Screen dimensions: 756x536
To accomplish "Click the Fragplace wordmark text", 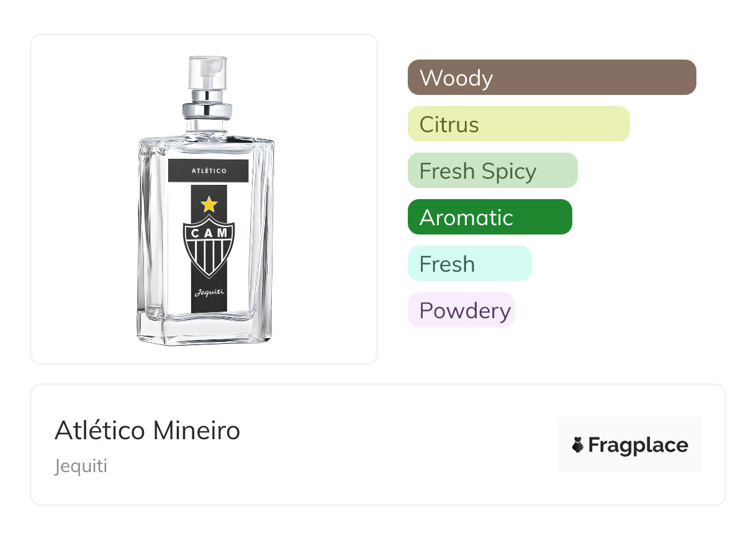I will [638, 445].
